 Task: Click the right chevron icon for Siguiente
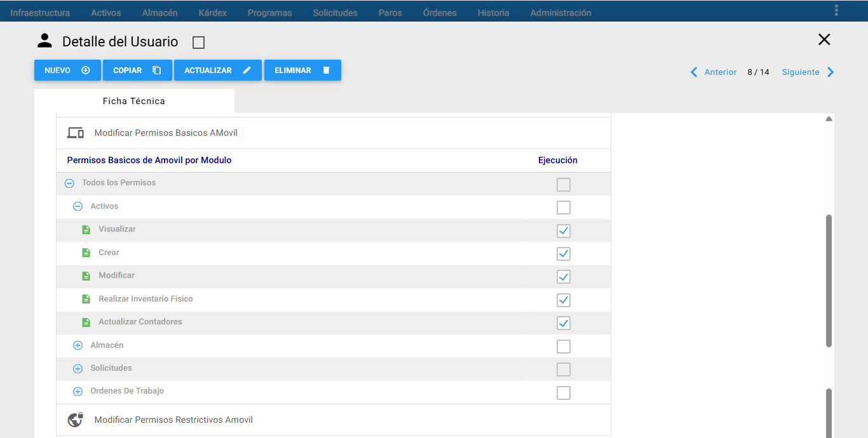click(831, 72)
